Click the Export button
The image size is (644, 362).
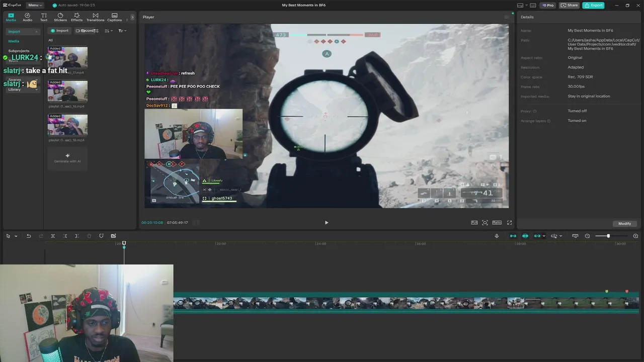coord(593,5)
